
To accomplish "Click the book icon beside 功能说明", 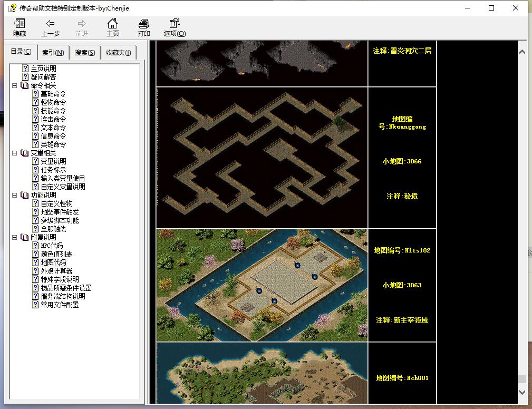I will 24,195.
